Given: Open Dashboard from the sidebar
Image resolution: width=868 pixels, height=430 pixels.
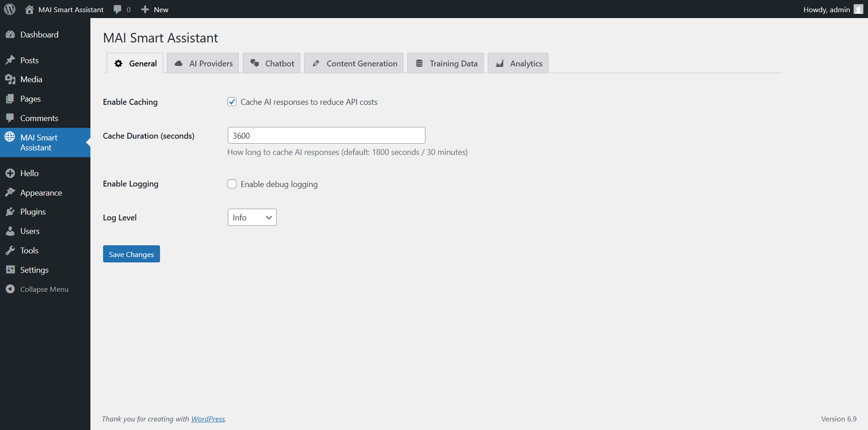Looking at the screenshot, I should 45,35.
